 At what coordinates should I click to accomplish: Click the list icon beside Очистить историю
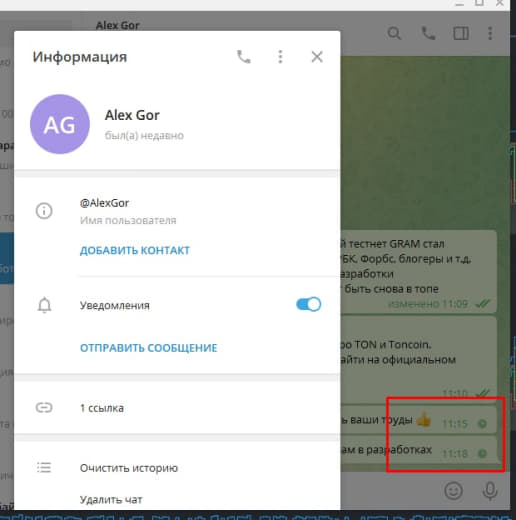[x=44, y=467]
